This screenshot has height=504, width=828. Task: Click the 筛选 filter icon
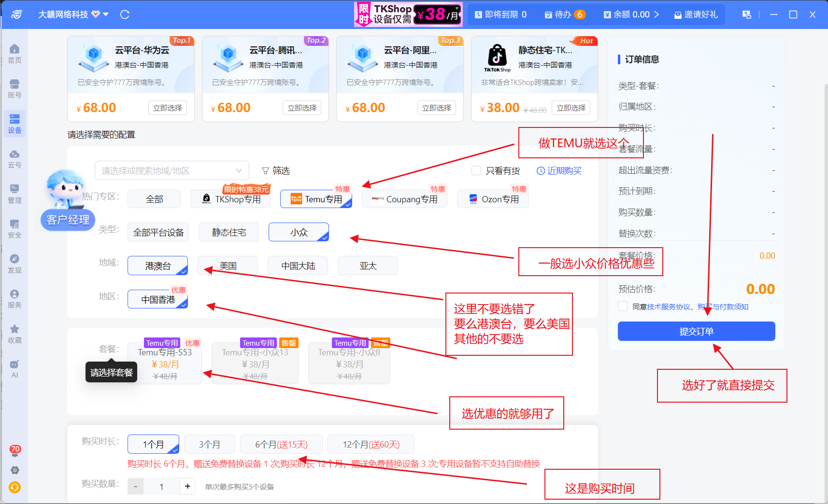coord(275,170)
